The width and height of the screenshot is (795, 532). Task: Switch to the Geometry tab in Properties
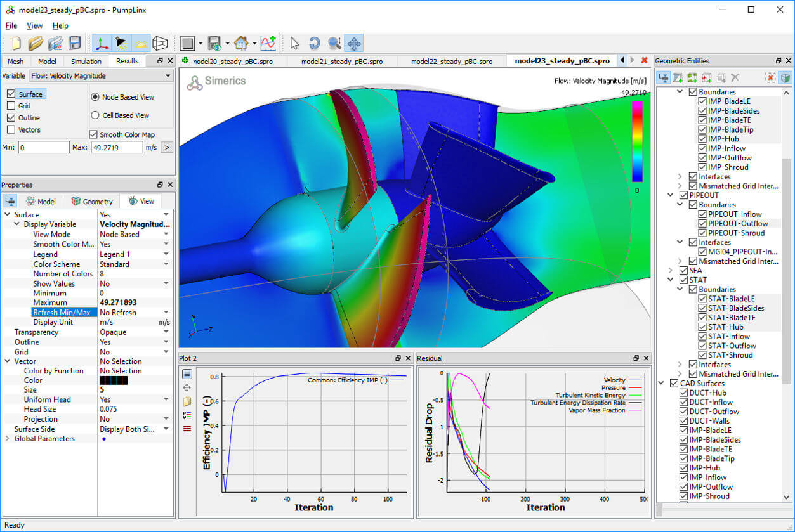[x=92, y=202]
